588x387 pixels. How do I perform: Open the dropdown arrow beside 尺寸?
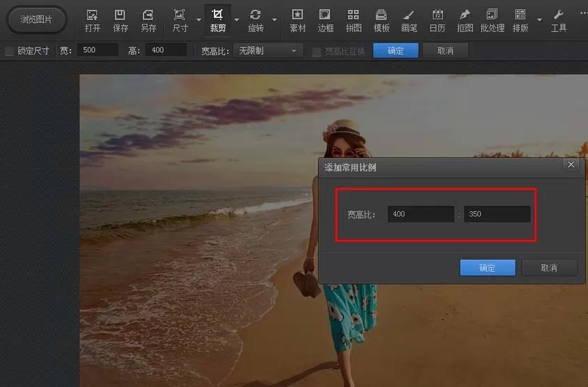[199, 20]
